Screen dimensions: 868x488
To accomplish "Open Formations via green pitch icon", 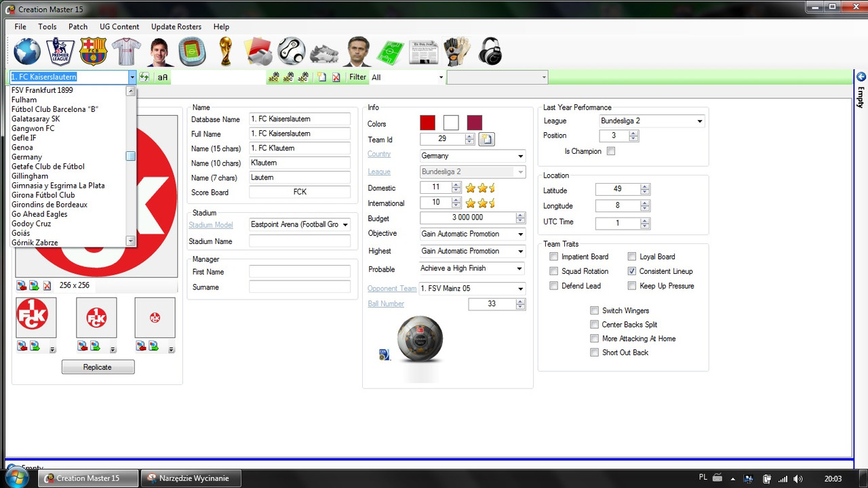I will point(391,52).
